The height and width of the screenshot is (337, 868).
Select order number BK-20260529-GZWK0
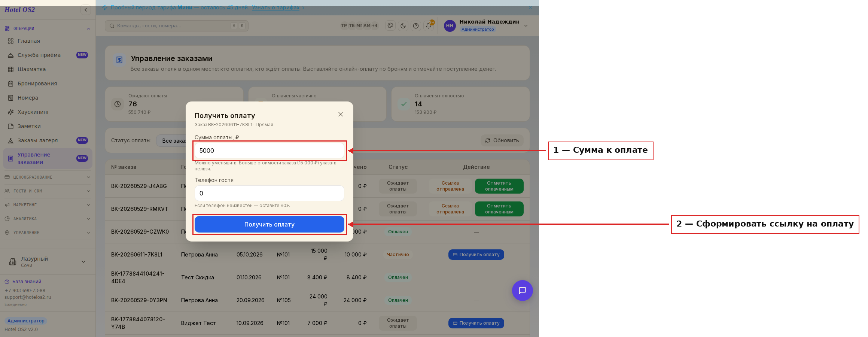(x=140, y=232)
